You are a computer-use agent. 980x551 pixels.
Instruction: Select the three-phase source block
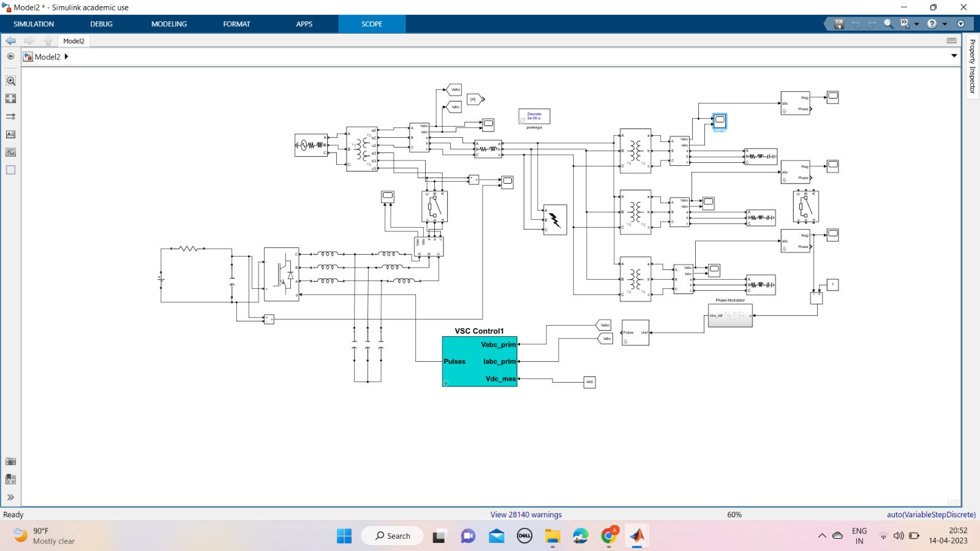pyautogui.click(x=311, y=145)
